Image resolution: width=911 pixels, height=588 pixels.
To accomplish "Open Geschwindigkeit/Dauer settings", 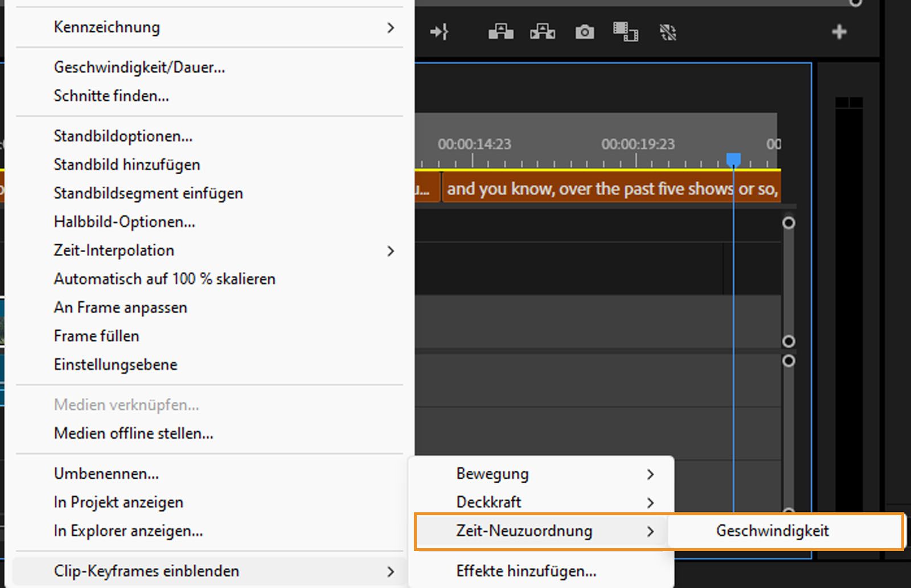I will 139,67.
